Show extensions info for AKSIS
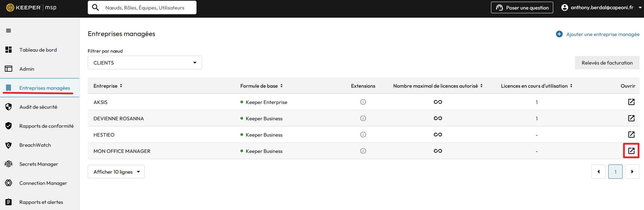Screen dimensions: 644x210 tap(363, 102)
